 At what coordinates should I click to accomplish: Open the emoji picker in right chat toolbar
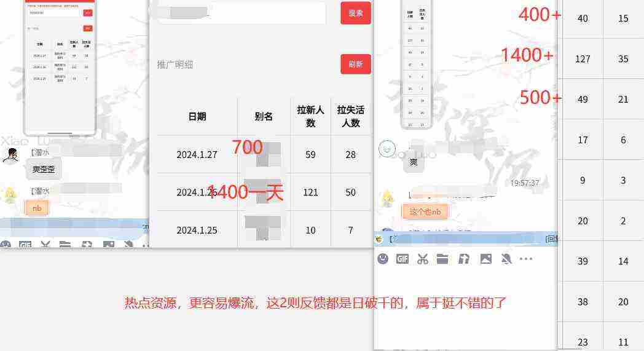point(383,259)
